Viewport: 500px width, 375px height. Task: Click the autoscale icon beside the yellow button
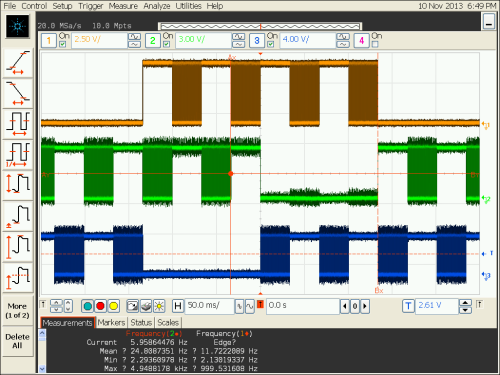(132, 306)
